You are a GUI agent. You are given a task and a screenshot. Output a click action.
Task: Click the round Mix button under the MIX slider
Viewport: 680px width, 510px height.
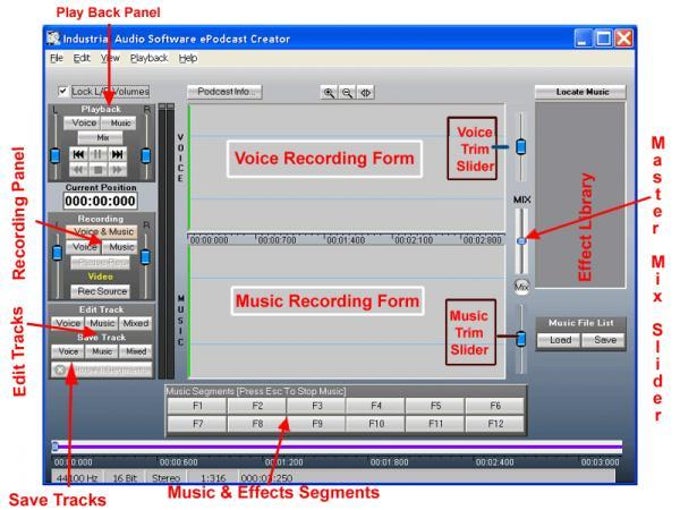[521, 286]
